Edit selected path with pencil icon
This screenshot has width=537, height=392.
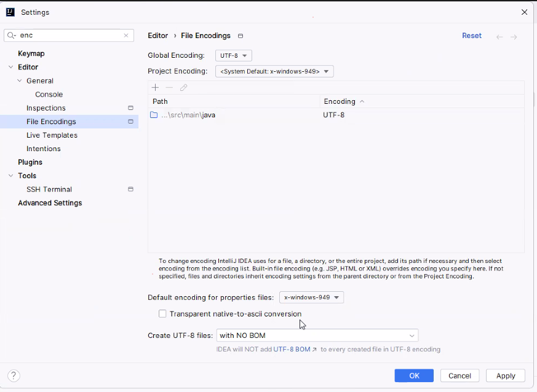(183, 88)
